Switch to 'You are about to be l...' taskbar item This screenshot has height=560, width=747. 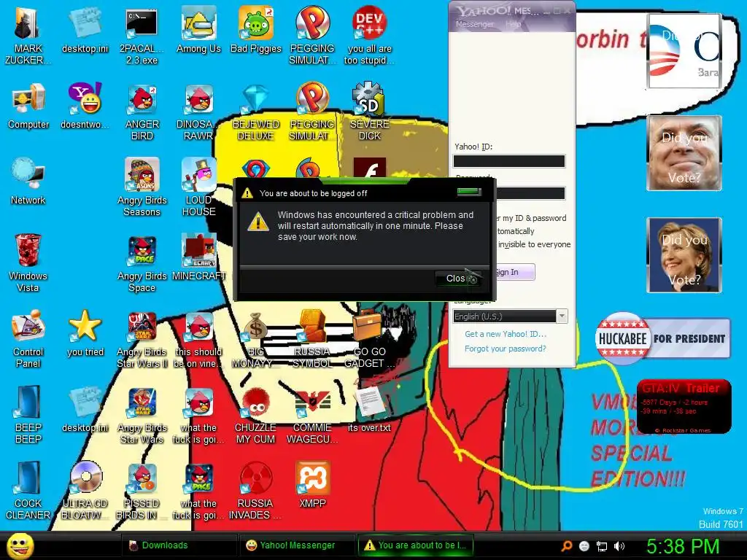click(415, 545)
